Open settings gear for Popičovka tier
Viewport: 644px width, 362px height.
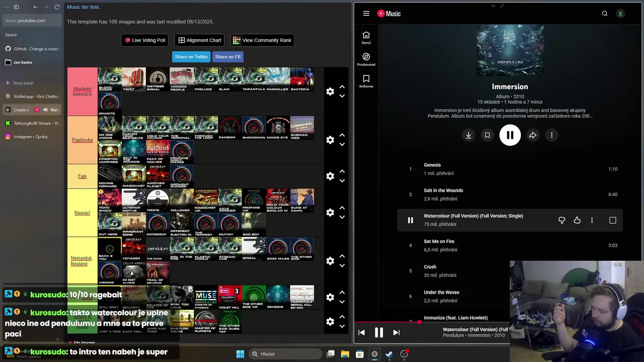coord(330,140)
